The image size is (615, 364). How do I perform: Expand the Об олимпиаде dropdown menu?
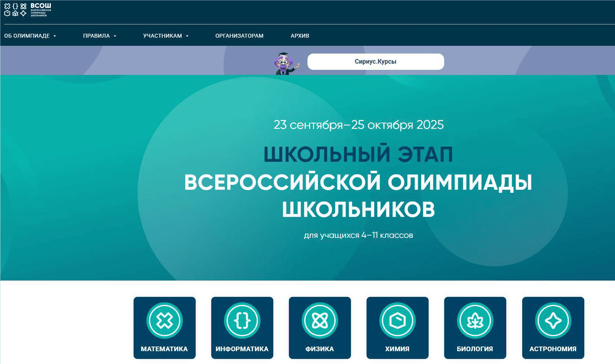coord(30,36)
